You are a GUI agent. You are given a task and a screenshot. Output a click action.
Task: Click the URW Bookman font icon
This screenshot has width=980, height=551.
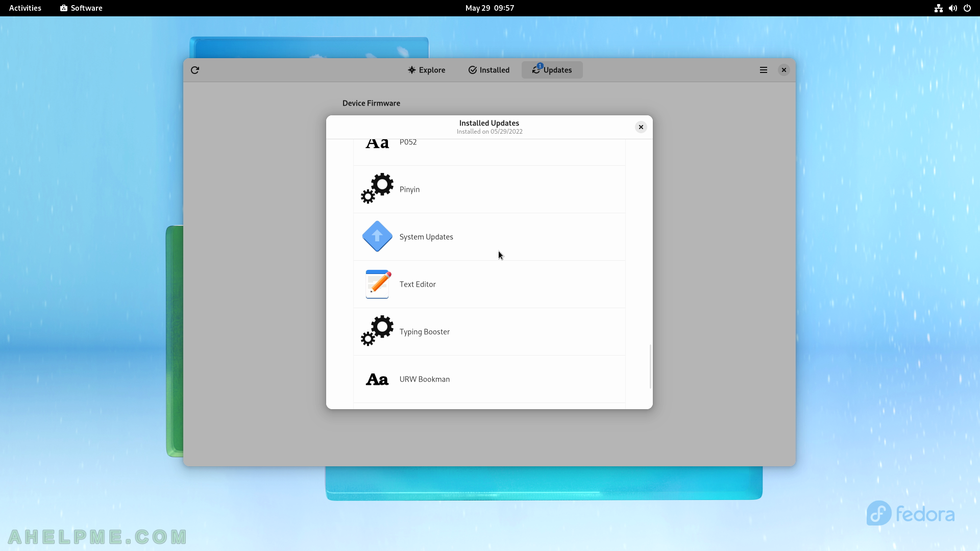[377, 379]
